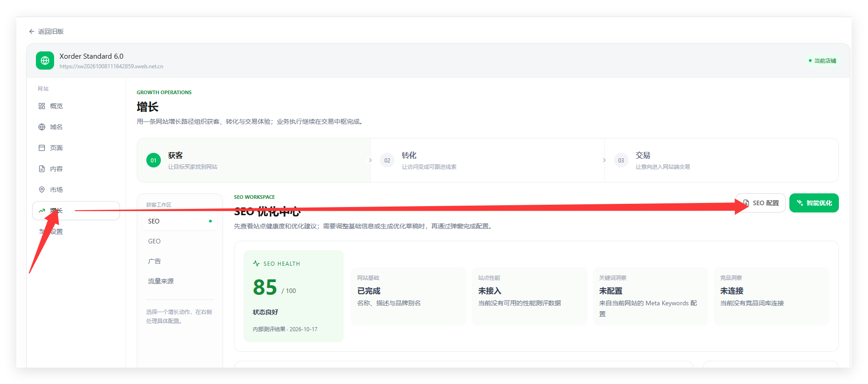
Task: Switch to step 02 转化
Action: point(488,160)
